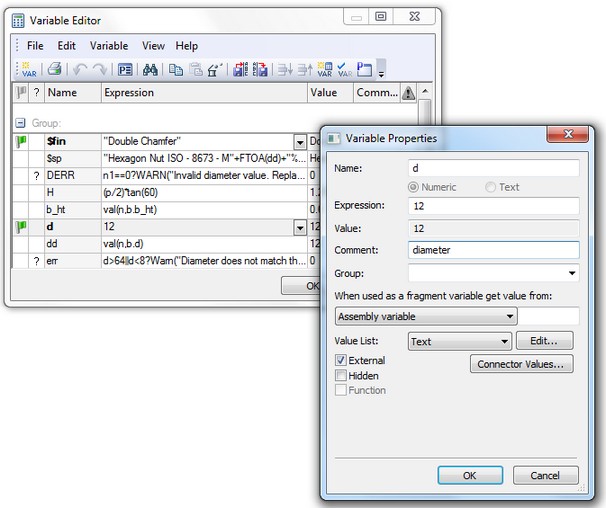The width and height of the screenshot is (606, 508).
Task: Click the New Variable toolbar icon
Action: tap(29, 70)
